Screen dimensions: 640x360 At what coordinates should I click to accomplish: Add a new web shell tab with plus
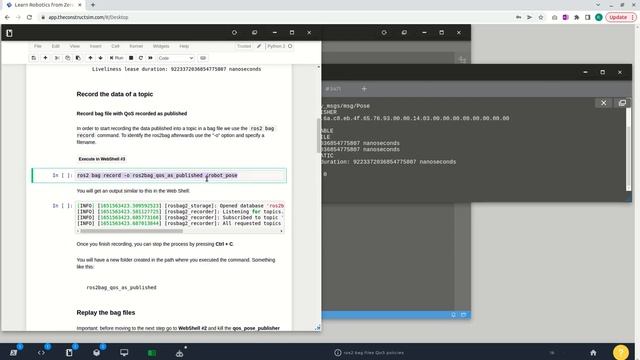(x=364, y=89)
